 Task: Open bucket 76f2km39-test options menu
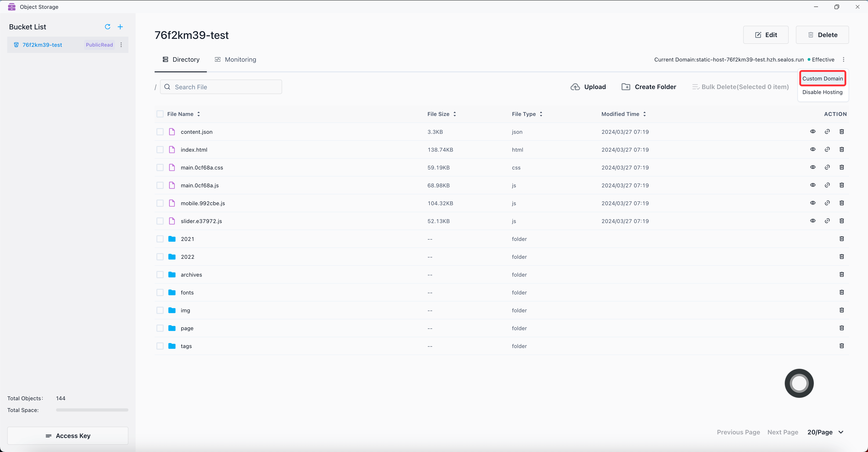coord(121,45)
